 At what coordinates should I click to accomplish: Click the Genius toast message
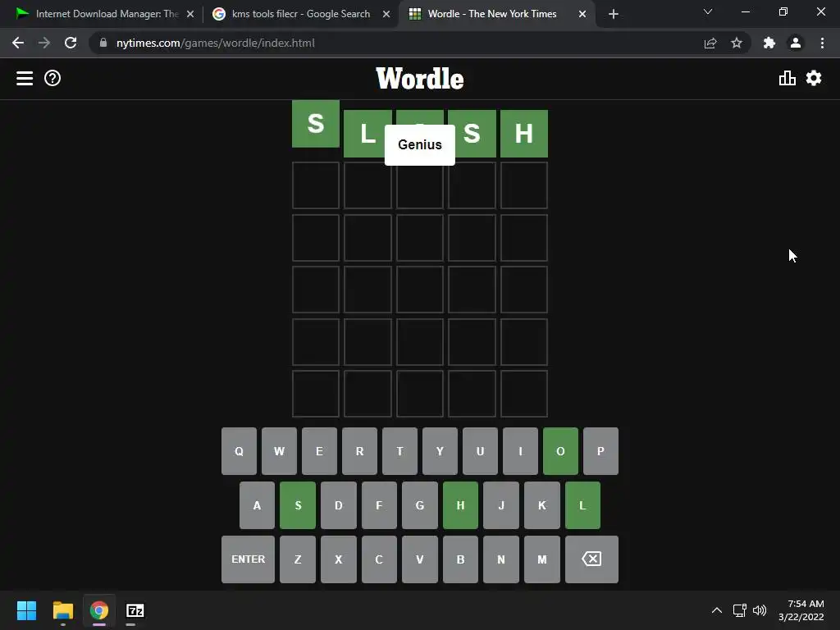420,144
